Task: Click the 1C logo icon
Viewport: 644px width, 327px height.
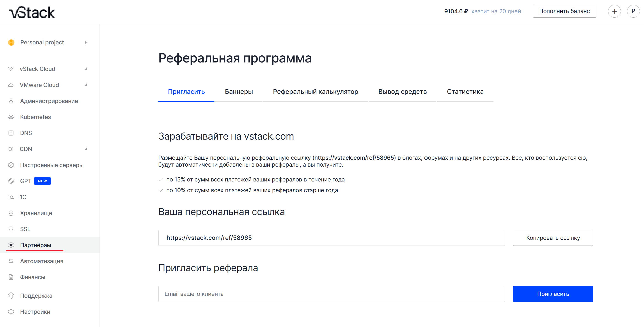Action: pos(11,197)
